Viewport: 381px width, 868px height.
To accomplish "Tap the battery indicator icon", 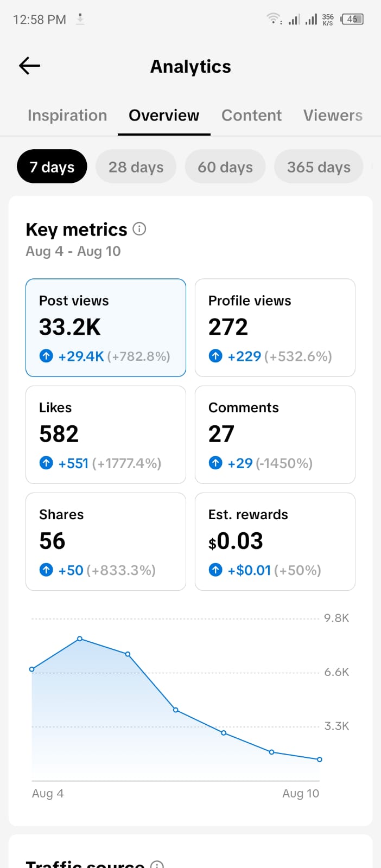I will coord(352,19).
